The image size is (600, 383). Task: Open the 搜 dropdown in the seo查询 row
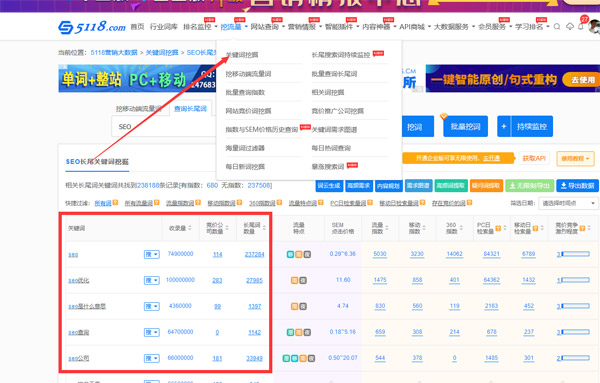point(152,332)
